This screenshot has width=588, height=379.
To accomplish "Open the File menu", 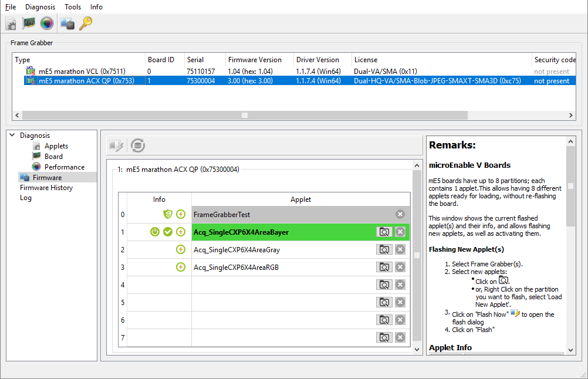I will (x=11, y=7).
